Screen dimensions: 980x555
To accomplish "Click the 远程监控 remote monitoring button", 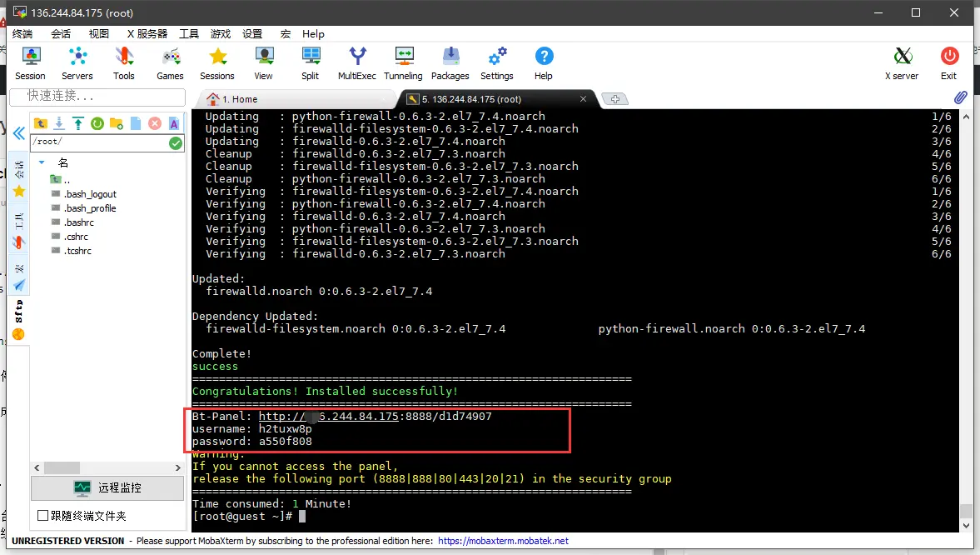I will coord(107,488).
